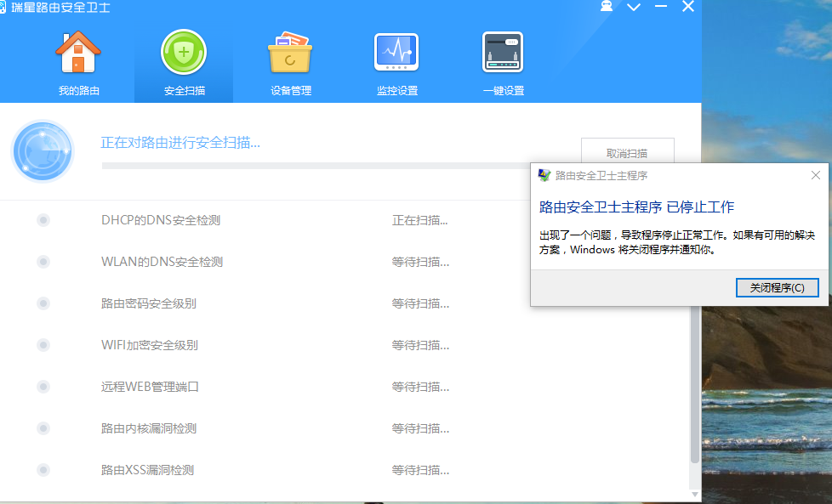Click 正在扫描... status of DHCP row
This screenshot has width=832, height=504.
click(419, 220)
